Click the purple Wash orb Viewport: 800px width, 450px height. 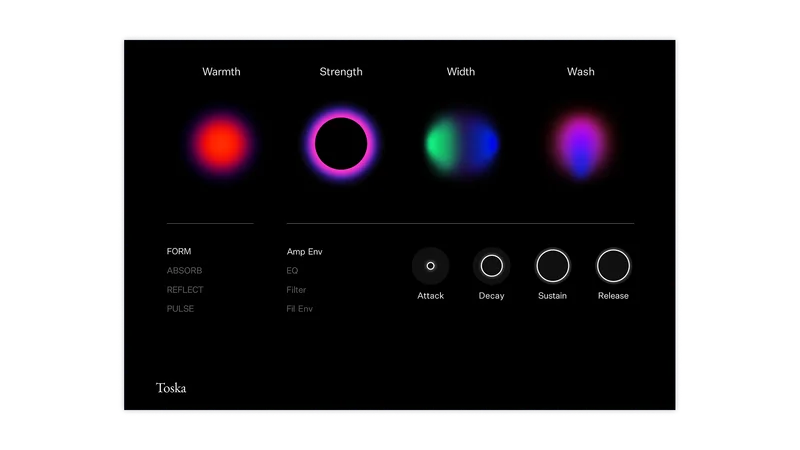pyautogui.click(x=581, y=145)
